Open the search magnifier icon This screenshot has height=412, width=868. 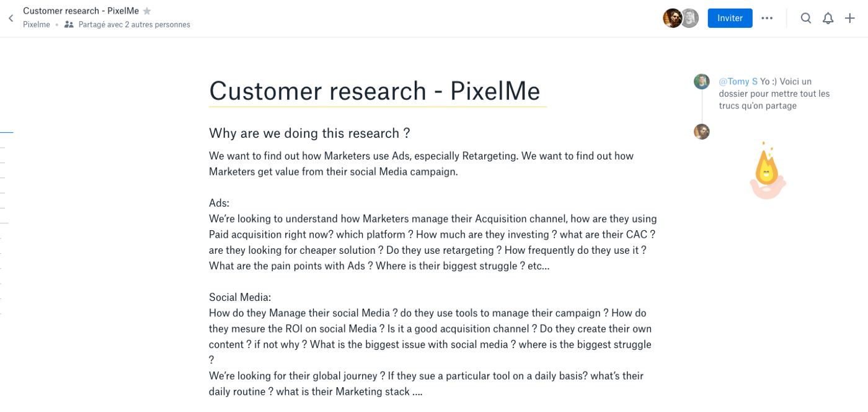806,18
